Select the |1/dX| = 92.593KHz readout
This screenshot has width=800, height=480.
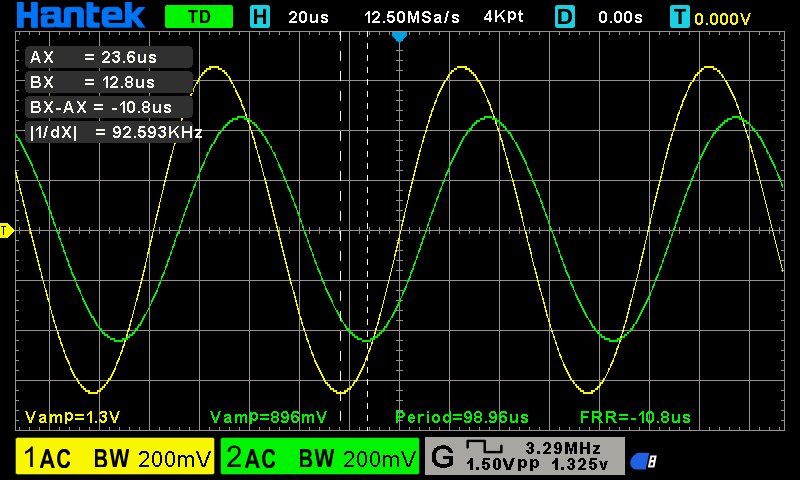click(x=114, y=132)
